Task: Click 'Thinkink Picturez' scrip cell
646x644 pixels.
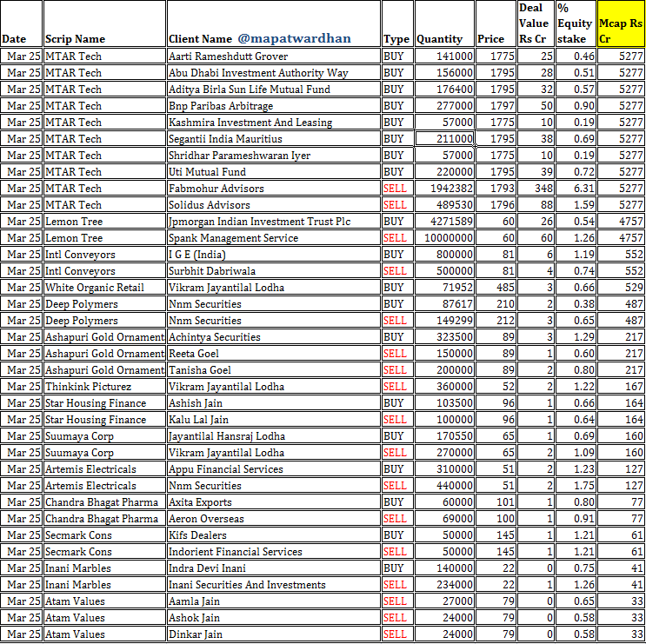Action: (x=104, y=386)
